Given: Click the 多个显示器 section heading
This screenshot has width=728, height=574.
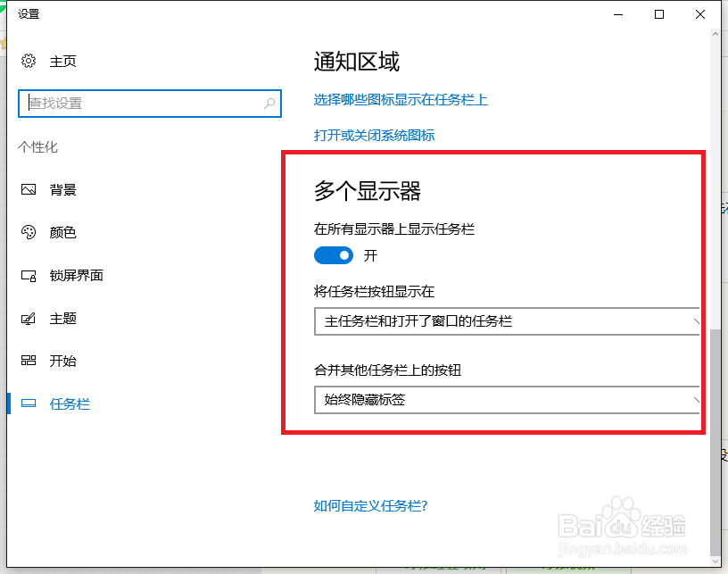Looking at the screenshot, I should click(x=368, y=191).
